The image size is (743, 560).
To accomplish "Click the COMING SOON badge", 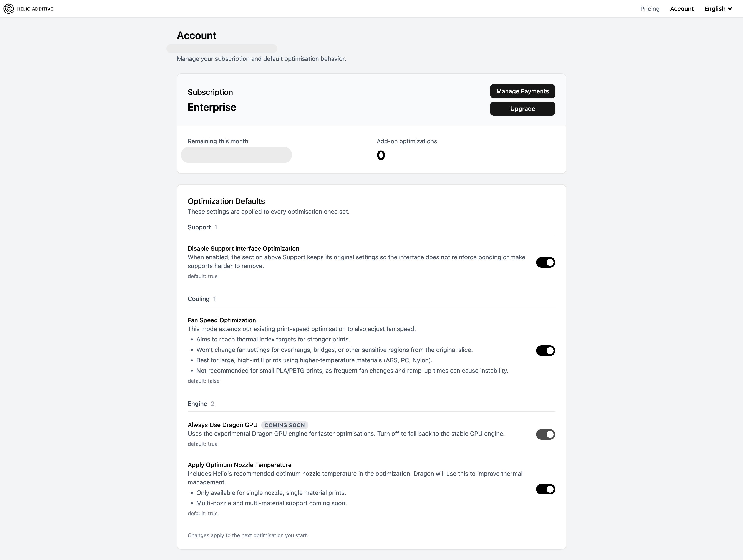I will (x=285, y=425).
